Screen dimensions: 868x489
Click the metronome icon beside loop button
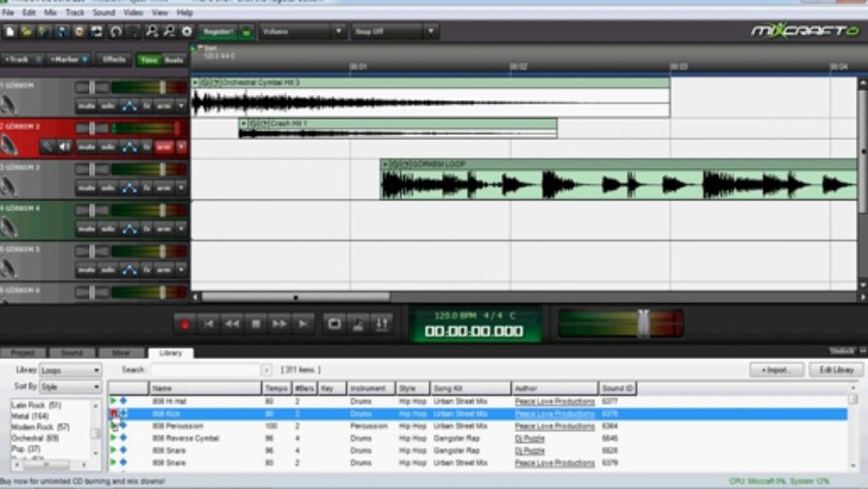pos(358,324)
